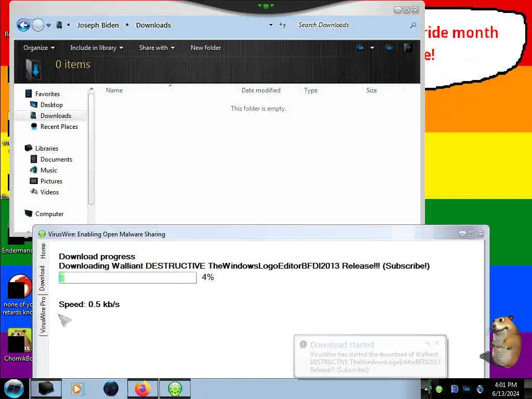Image resolution: width=532 pixels, height=399 pixels.
Task: Select the ChomikBox desktop icon
Action: pos(19,344)
